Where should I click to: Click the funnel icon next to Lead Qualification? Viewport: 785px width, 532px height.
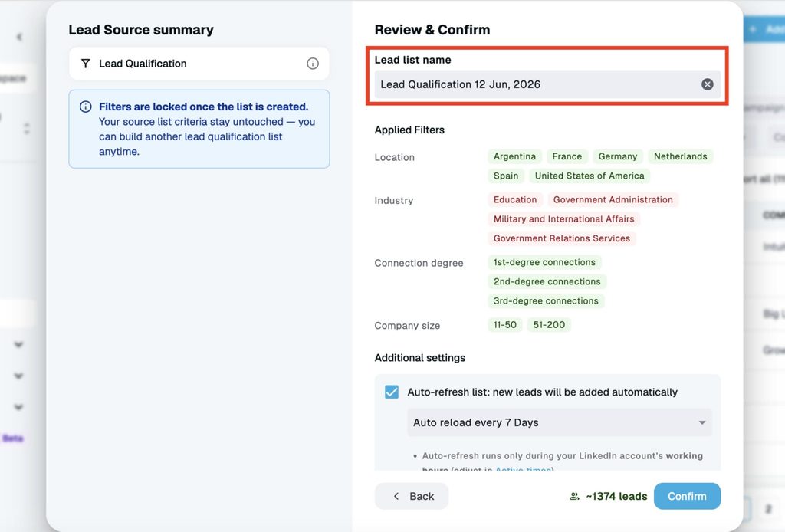pyautogui.click(x=86, y=64)
